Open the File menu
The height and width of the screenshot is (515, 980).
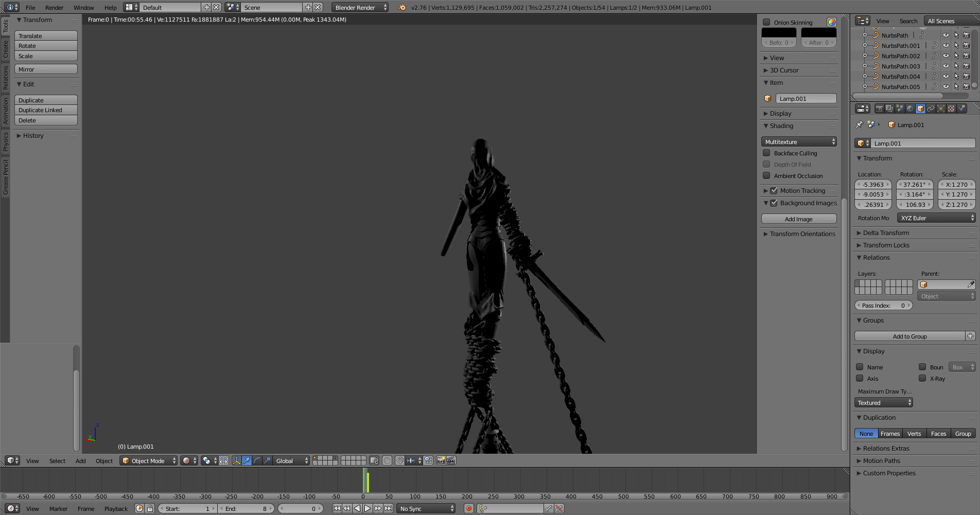30,7
